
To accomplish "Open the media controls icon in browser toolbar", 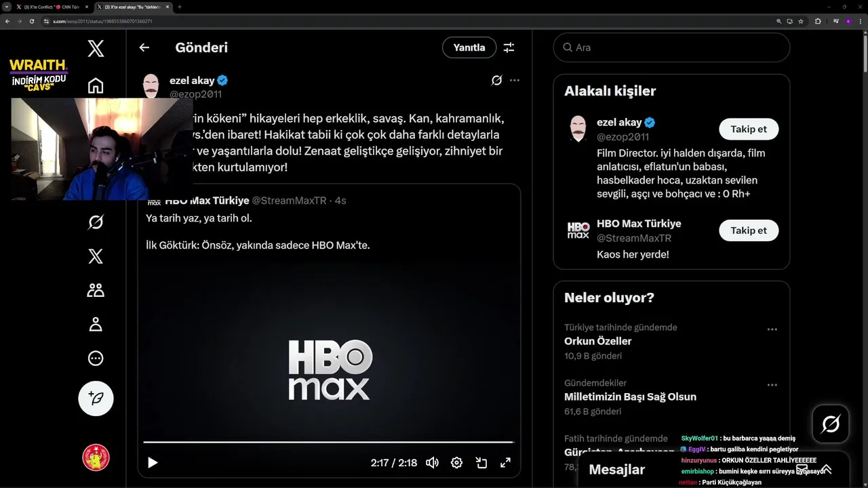I will [x=835, y=21].
